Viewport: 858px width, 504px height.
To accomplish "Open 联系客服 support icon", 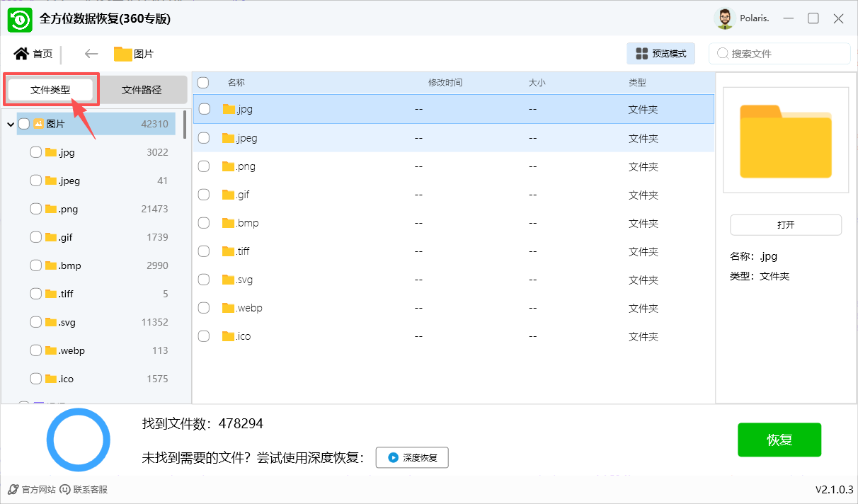I will coord(65,489).
